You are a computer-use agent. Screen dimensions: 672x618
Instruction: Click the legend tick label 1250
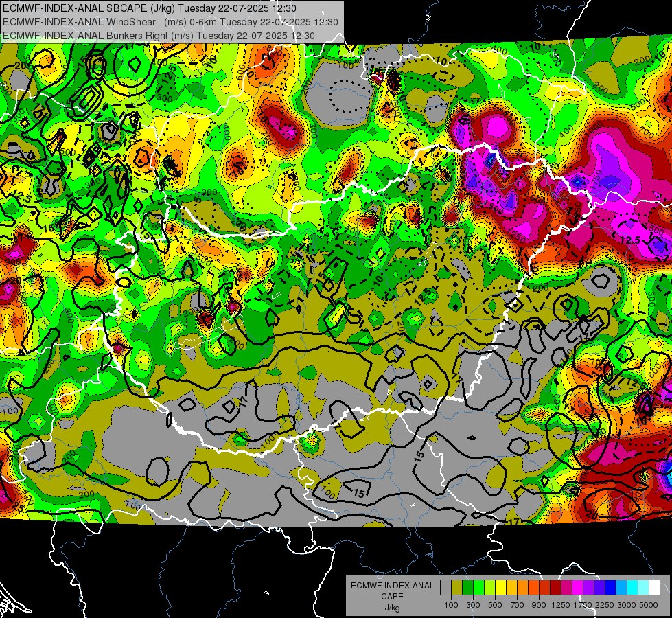point(561,605)
